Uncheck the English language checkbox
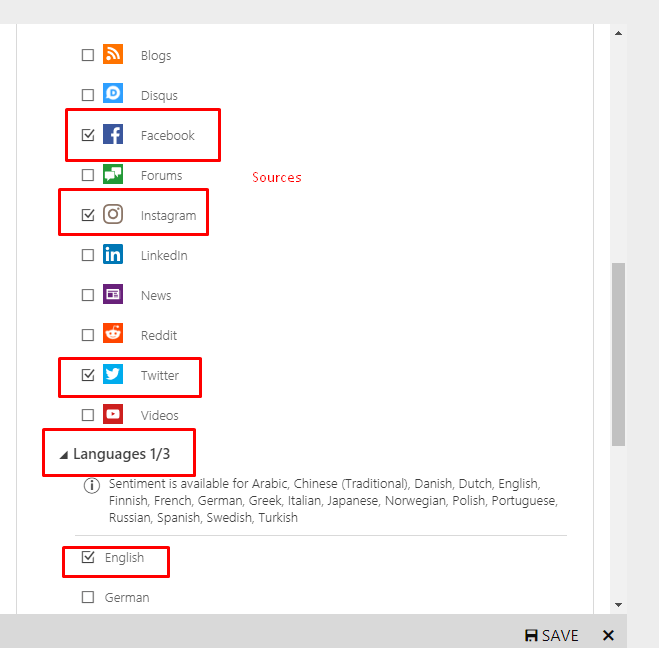Screen dimensions: 659x648 pos(88,557)
